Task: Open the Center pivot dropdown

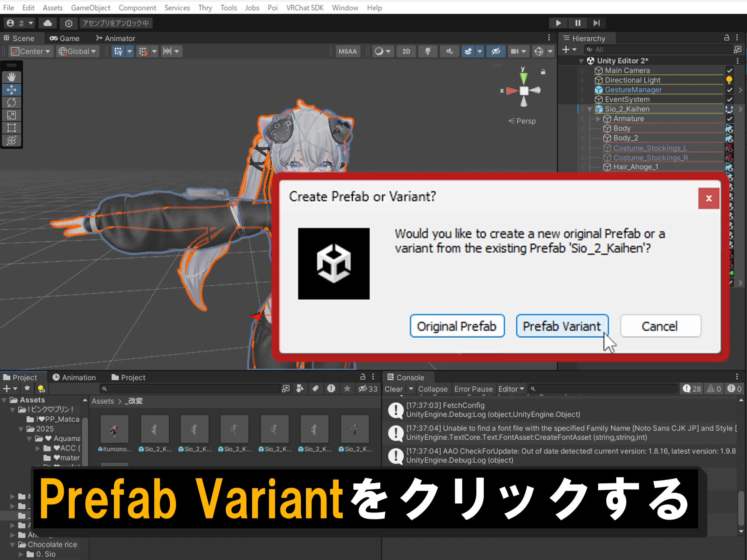Action: (x=31, y=51)
